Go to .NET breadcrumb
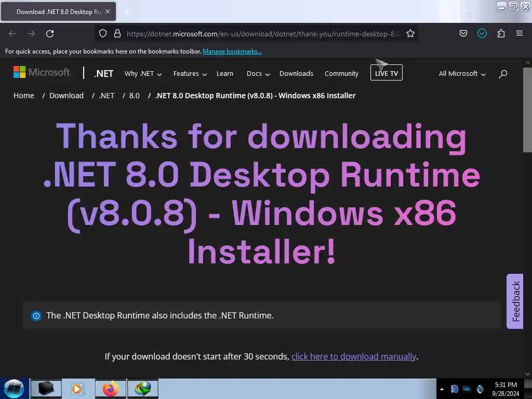The height and width of the screenshot is (399, 532). 107,96
